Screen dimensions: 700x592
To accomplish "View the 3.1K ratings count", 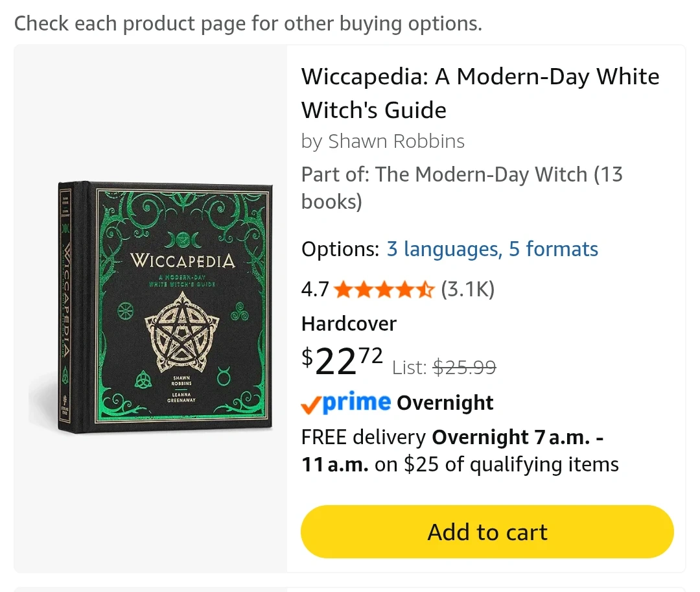I will tap(467, 289).
